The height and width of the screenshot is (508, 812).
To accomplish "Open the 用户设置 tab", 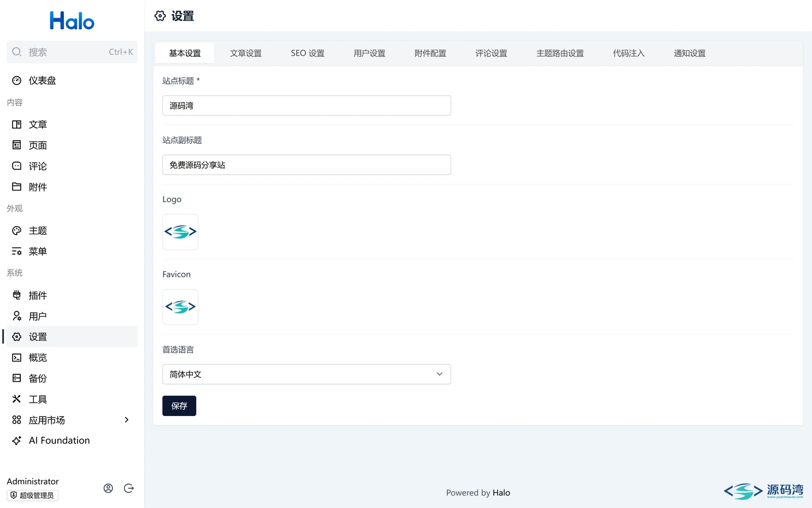I will [369, 53].
